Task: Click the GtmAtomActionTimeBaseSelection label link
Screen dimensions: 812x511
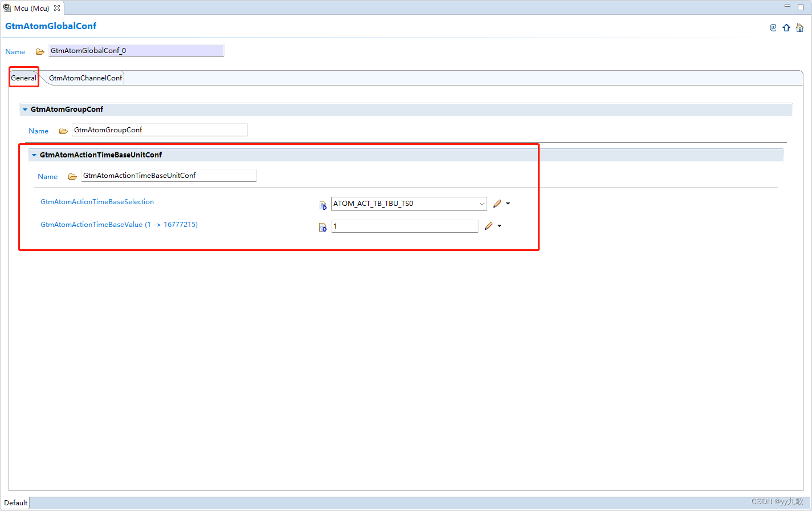Action: pyautogui.click(x=97, y=202)
